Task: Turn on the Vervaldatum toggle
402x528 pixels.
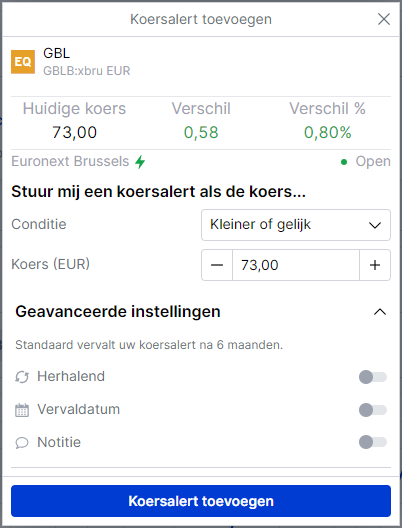Action: (x=373, y=410)
